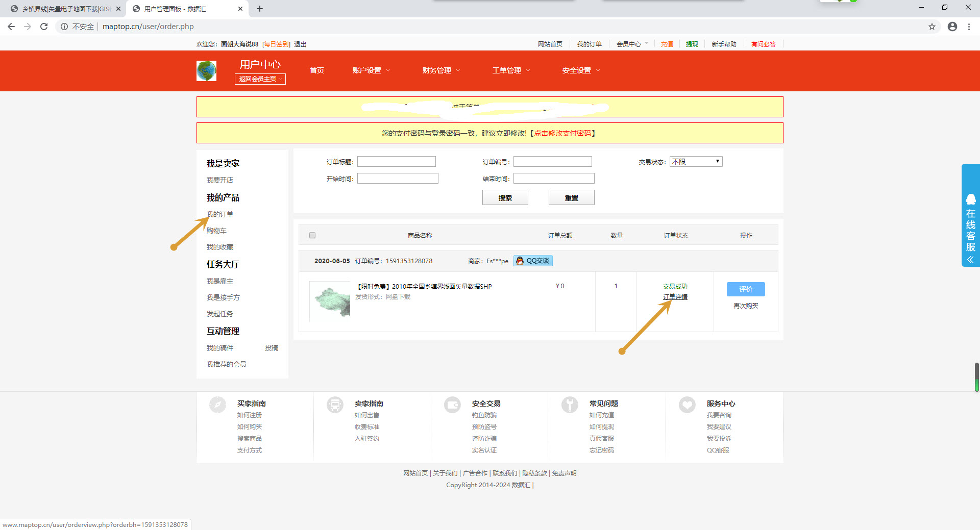980x530 pixels.
Task: Expand the 账户设置 menu
Action: click(x=371, y=70)
